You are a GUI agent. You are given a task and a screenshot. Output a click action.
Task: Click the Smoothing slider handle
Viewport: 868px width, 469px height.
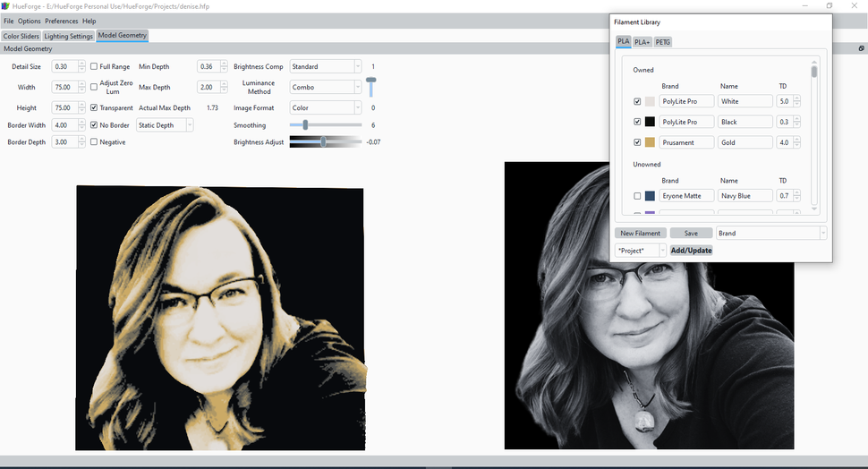tap(305, 125)
